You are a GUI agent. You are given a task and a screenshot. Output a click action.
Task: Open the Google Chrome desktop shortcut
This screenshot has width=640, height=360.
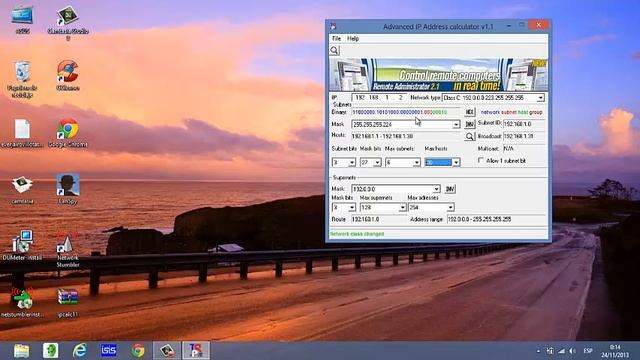(68, 133)
